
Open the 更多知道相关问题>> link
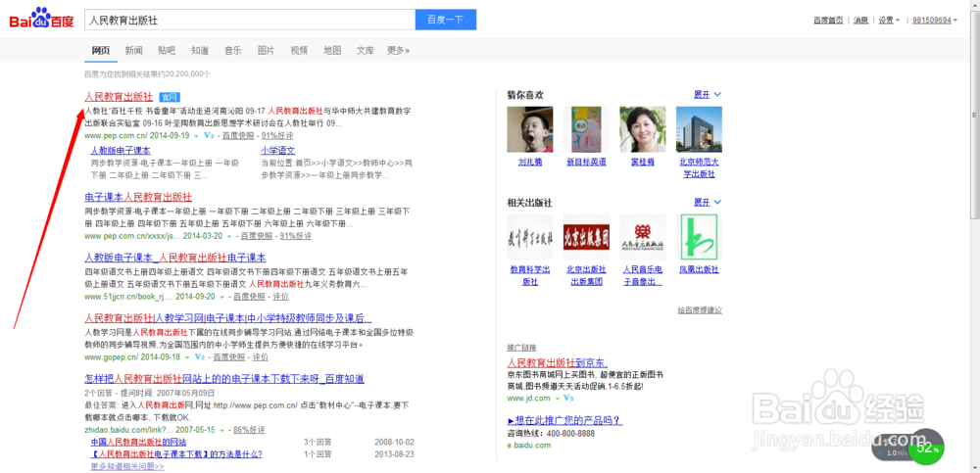click(x=127, y=467)
